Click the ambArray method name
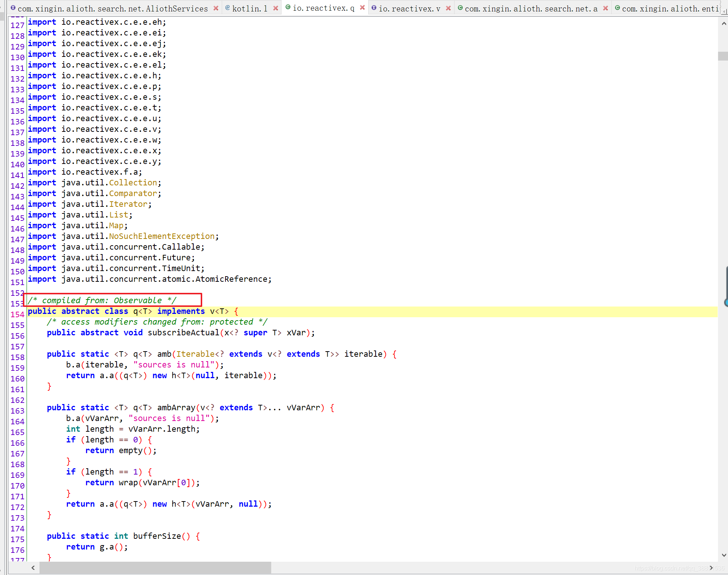Image resolution: width=728 pixels, height=575 pixels. 176,408
